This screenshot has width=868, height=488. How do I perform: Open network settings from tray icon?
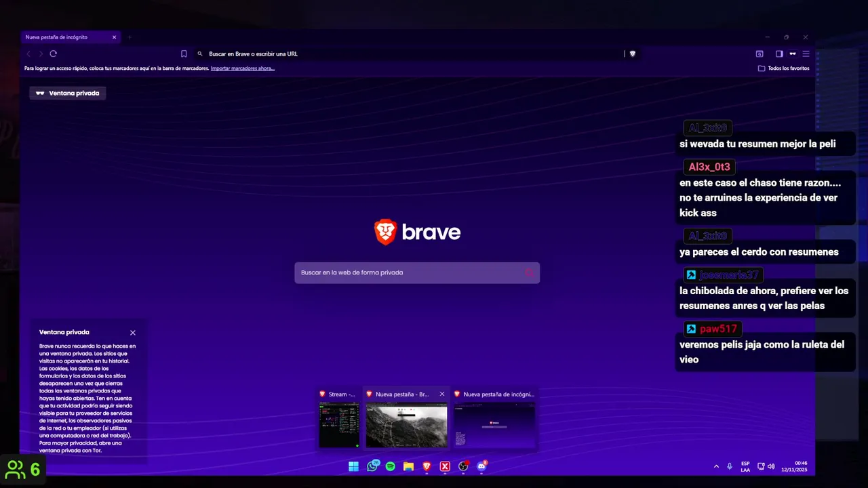point(761,466)
